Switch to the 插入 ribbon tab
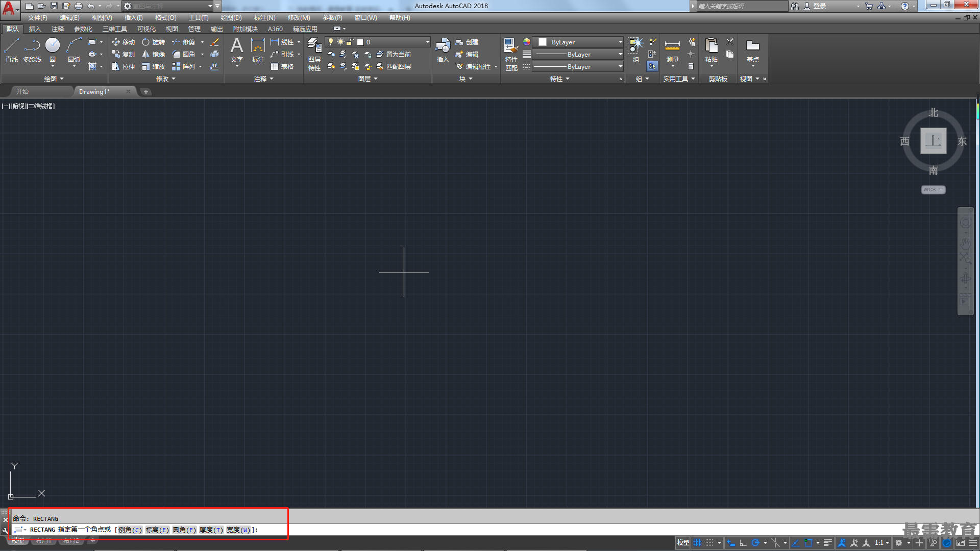 (35, 29)
